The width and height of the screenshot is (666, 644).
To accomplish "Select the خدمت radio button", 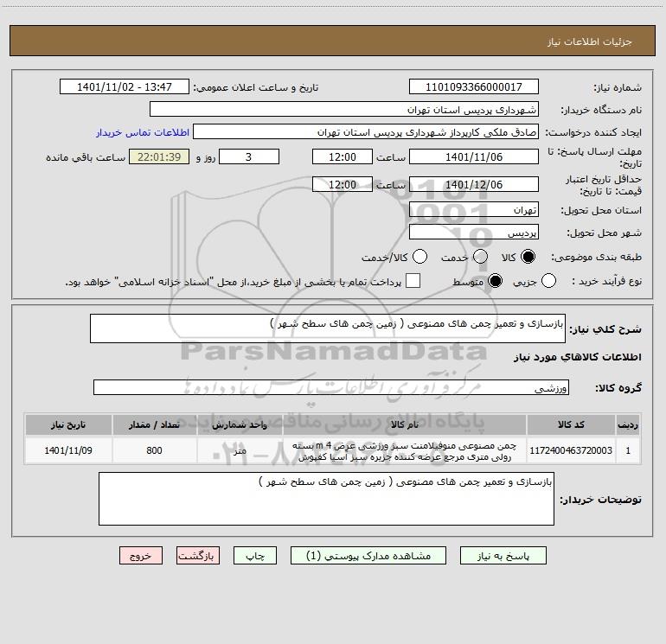I will tap(480, 257).
